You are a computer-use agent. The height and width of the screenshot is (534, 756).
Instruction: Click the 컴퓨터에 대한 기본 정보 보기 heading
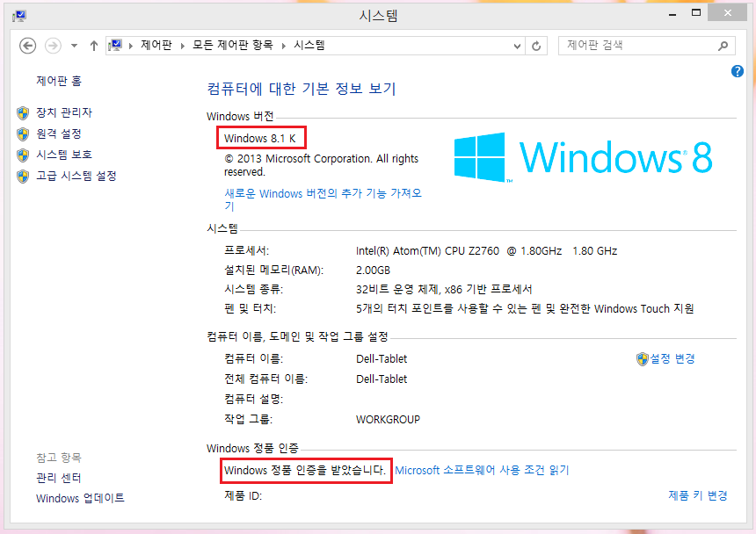[302, 89]
